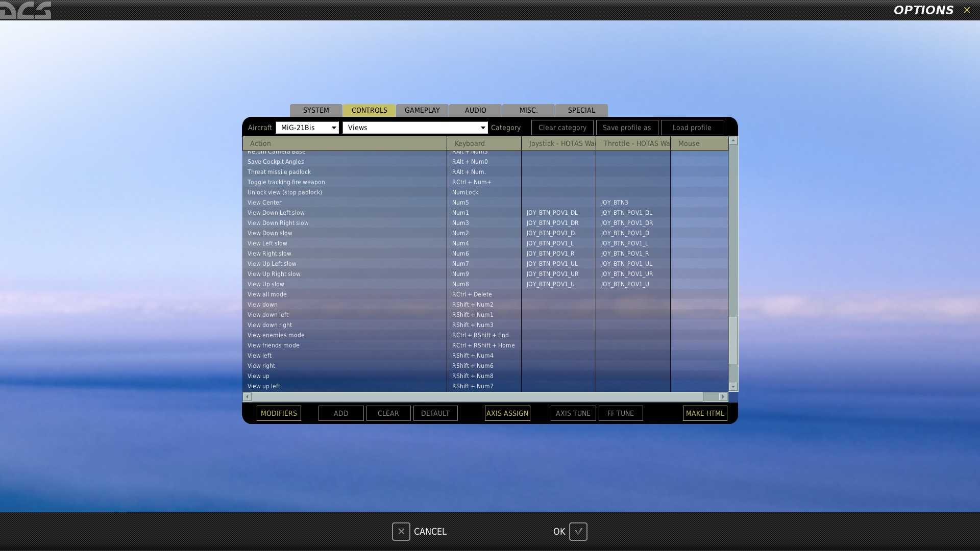Click the MAKE HTML button
Image resolution: width=980 pixels, height=551 pixels.
pos(705,413)
